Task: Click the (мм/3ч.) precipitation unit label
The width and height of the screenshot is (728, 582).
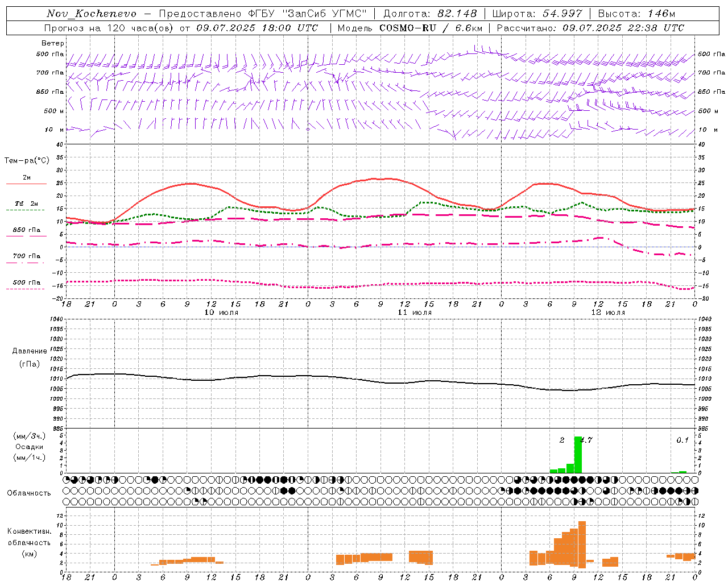Action: pyautogui.click(x=30, y=436)
